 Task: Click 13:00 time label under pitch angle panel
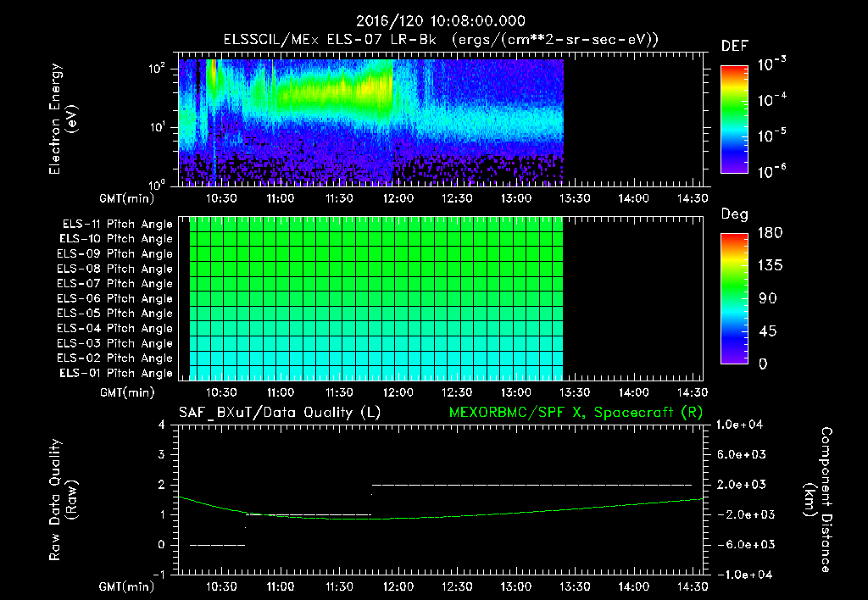pos(516,392)
